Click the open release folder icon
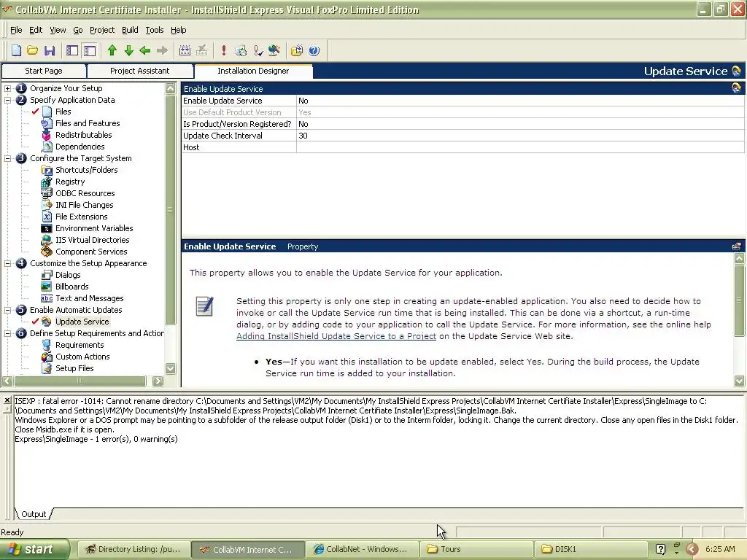Viewport: 747px width, 560px height. 297,50
